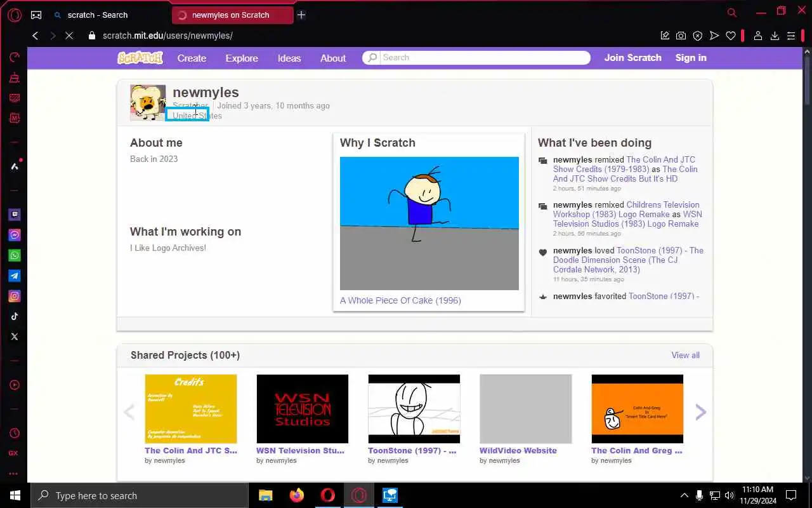812x508 pixels.
Task: Click the shared projects left carousel arrow
Action: [x=129, y=413]
